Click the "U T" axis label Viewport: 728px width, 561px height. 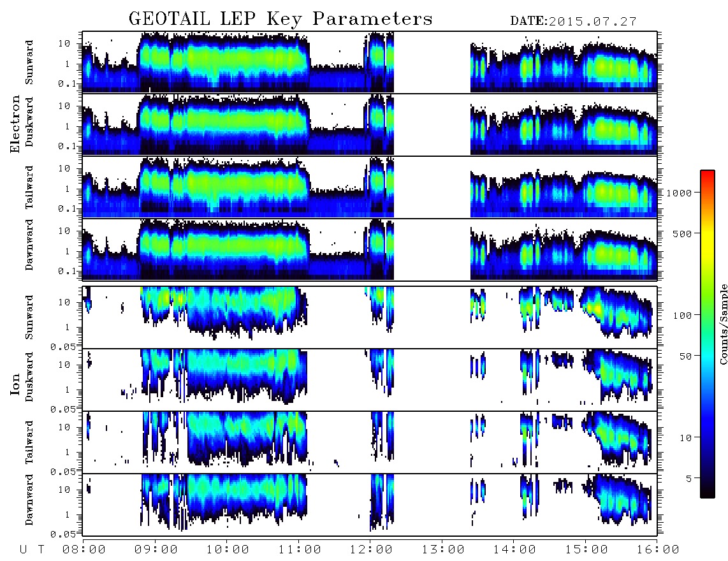pos(32,550)
